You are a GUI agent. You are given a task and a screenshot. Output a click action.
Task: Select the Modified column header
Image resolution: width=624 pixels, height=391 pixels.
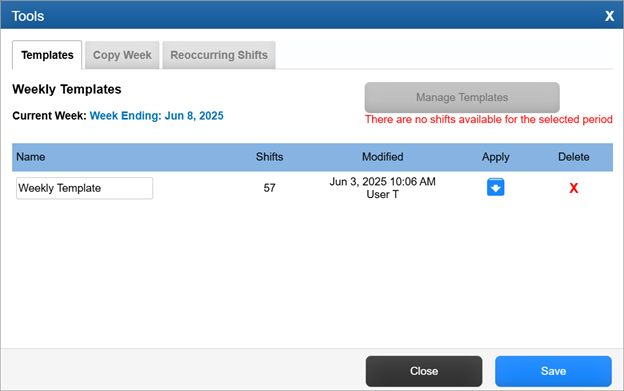[382, 157]
